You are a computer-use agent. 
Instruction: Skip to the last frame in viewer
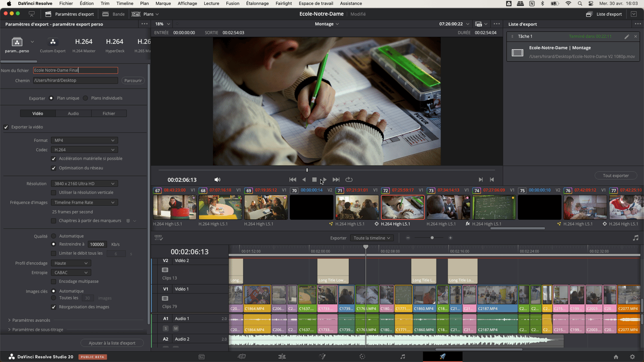336,179
